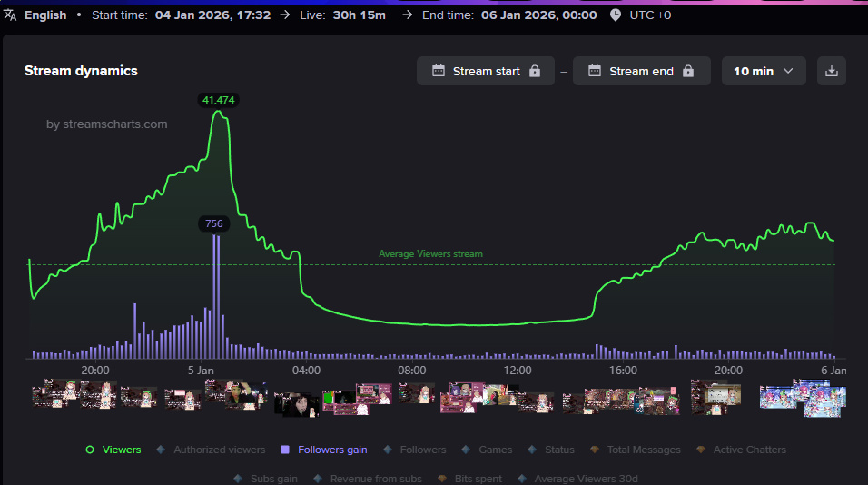Enable the Status series legend

[x=551, y=450]
